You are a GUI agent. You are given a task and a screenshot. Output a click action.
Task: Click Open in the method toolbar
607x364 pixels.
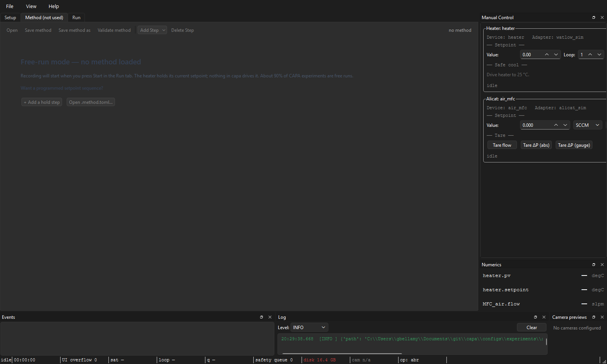pos(12,30)
